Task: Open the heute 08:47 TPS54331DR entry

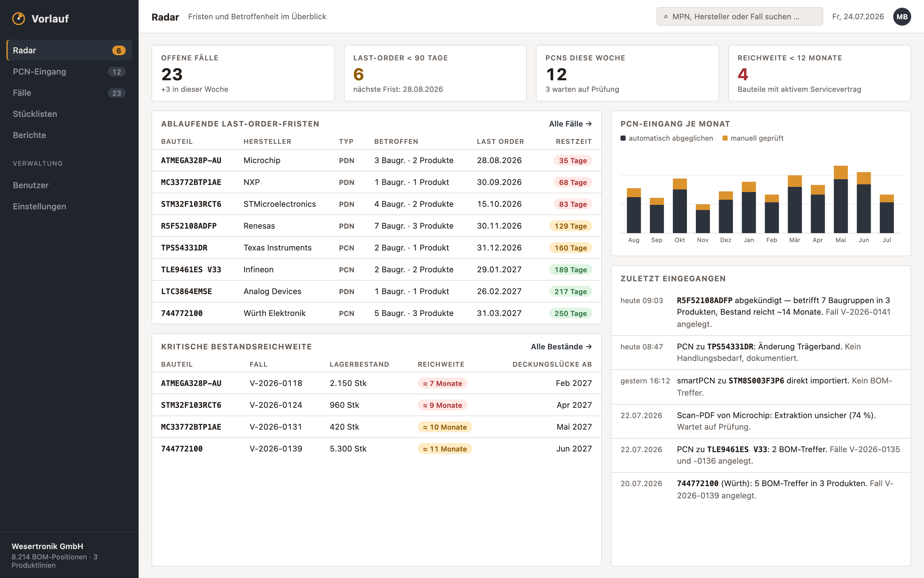Action: click(x=761, y=353)
